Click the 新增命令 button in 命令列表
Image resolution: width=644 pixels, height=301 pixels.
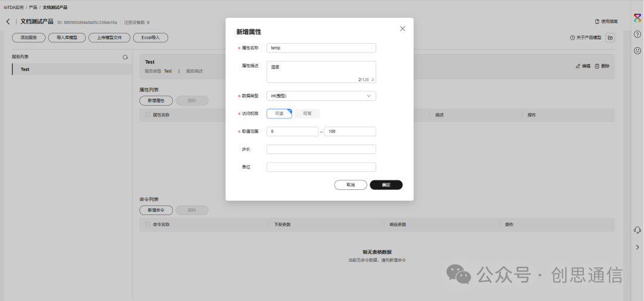[x=156, y=210]
